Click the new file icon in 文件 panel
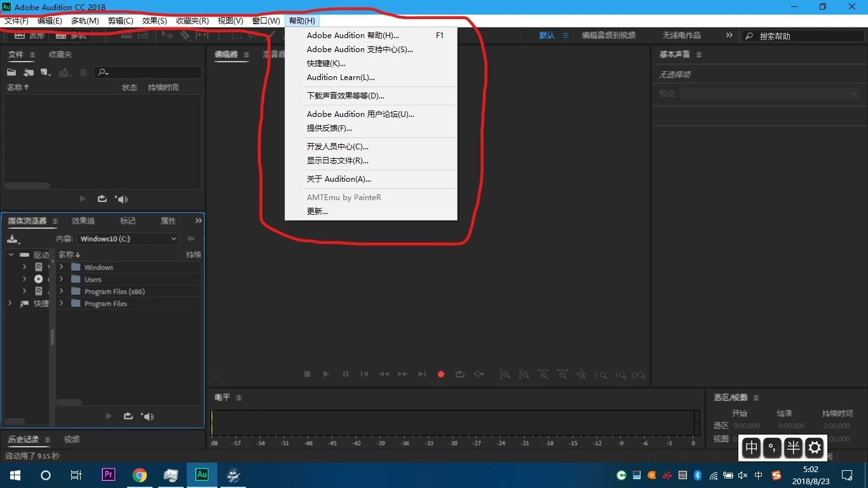Screen dimensions: 868x488 tap(45, 72)
